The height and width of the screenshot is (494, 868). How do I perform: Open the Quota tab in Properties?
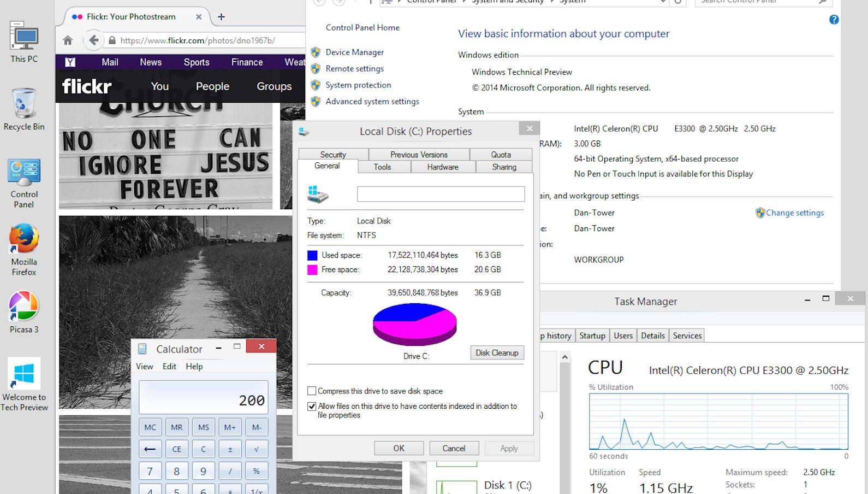click(501, 155)
